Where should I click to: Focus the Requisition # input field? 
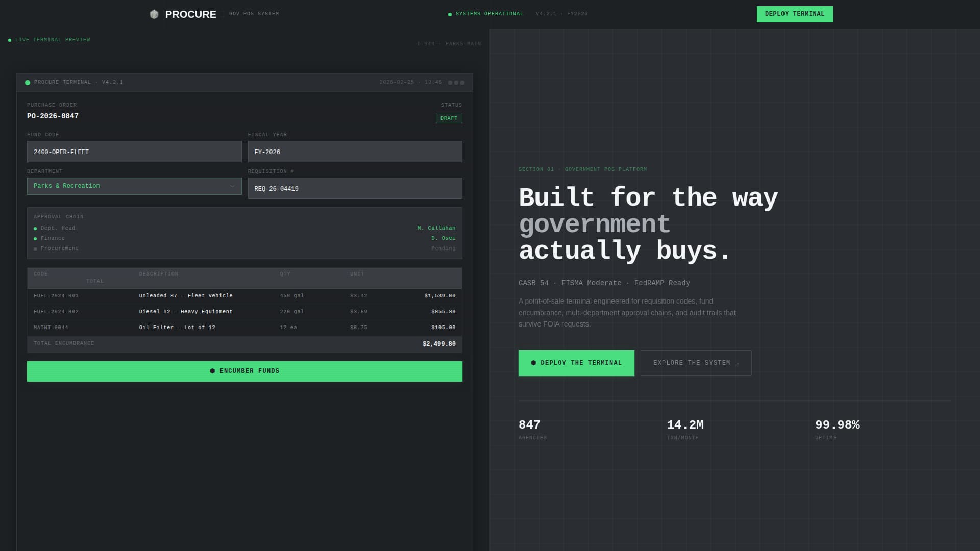(x=355, y=188)
